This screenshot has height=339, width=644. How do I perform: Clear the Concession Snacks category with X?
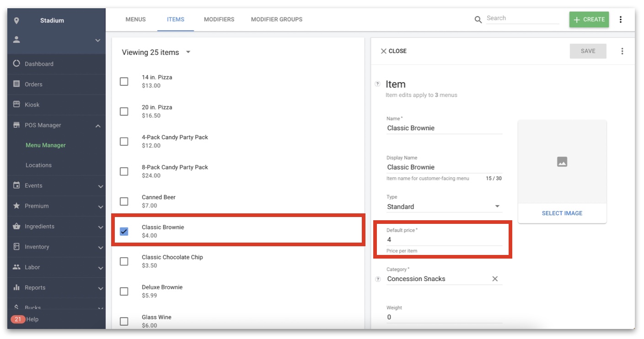495,279
